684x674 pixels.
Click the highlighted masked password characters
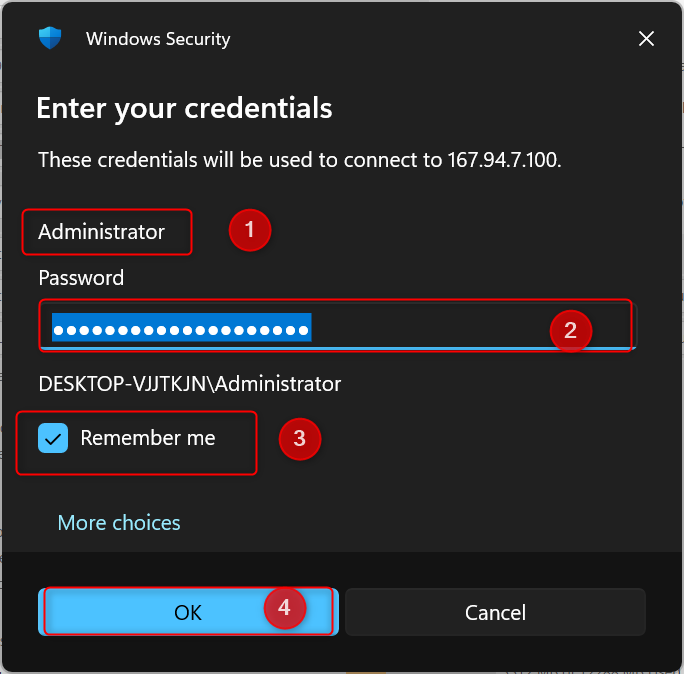[181, 328]
